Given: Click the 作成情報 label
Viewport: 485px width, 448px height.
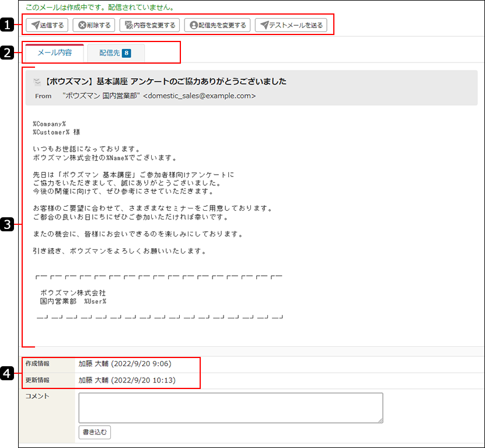Looking at the screenshot, I should tap(37, 364).
